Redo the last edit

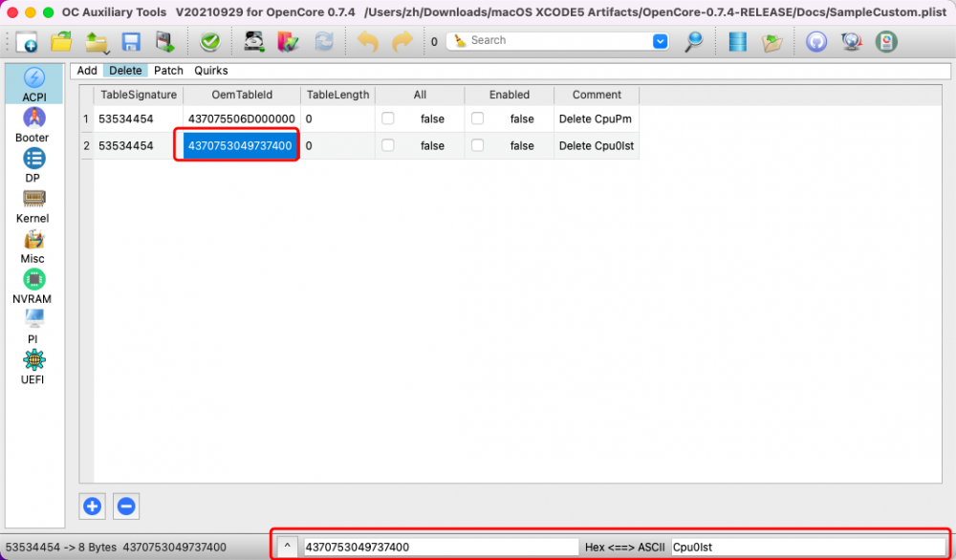click(402, 41)
